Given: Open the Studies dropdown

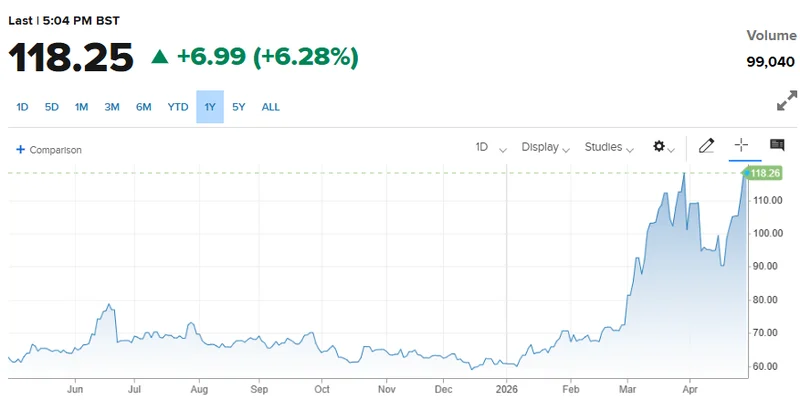Looking at the screenshot, I should click(x=608, y=147).
